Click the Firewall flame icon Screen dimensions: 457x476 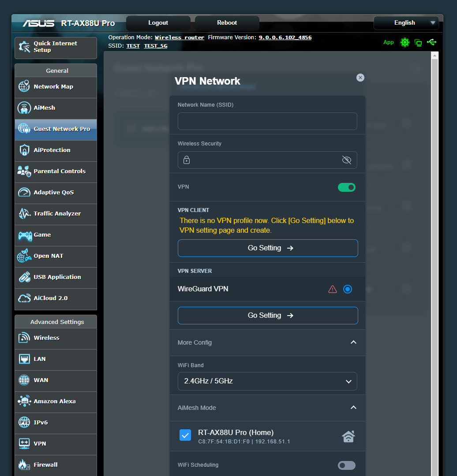point(24,465)
